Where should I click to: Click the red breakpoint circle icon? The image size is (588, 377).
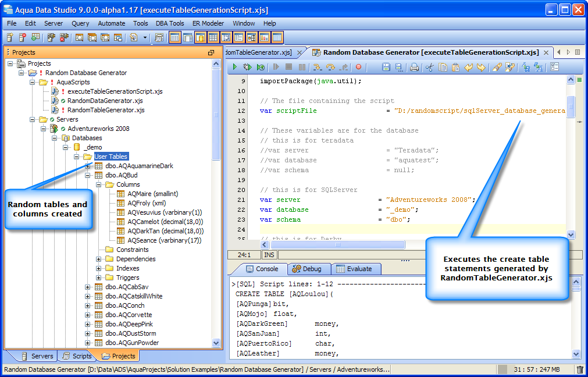(358, 67)
